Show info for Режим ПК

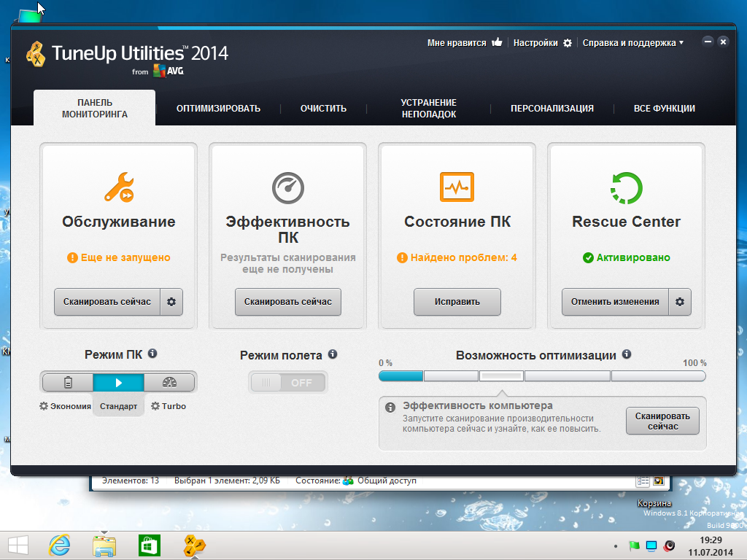click(x=152, y=354)
